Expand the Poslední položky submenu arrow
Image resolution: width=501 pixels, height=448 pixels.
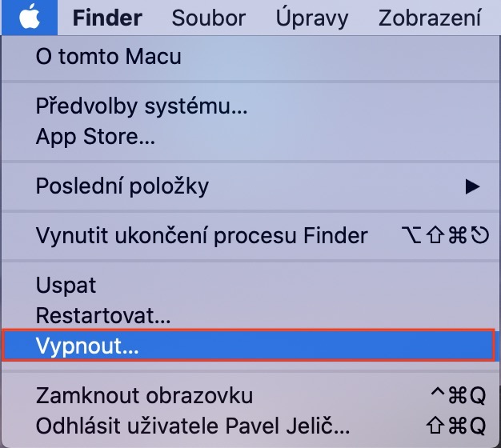point(472,186)
